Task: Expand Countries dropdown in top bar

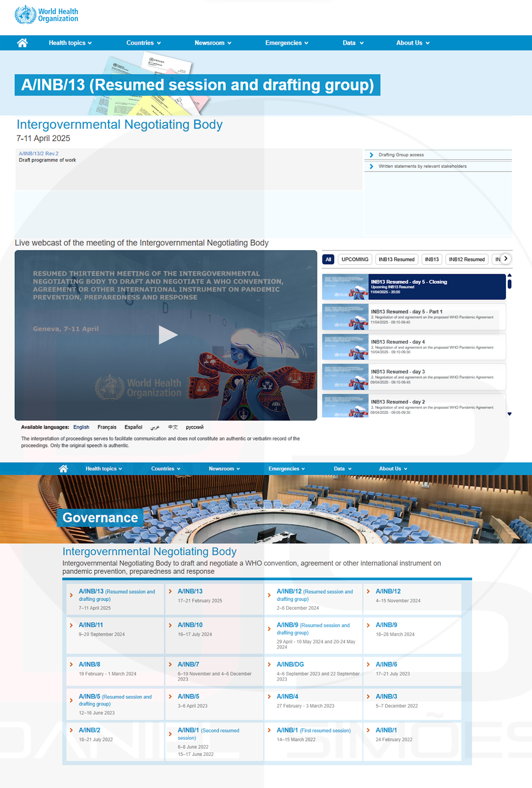Action: 144,43
